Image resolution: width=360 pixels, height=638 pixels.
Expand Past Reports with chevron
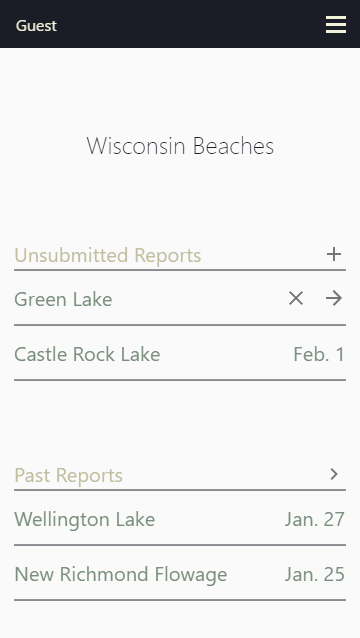pyautogui.click(x=334, y=474)
